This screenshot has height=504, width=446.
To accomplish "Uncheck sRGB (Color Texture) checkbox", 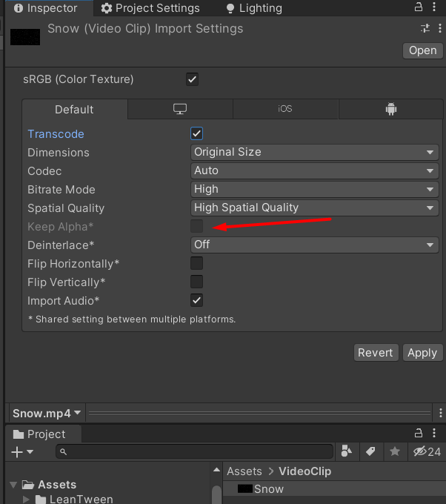I will pyautogui.click(x=192, y=79).
